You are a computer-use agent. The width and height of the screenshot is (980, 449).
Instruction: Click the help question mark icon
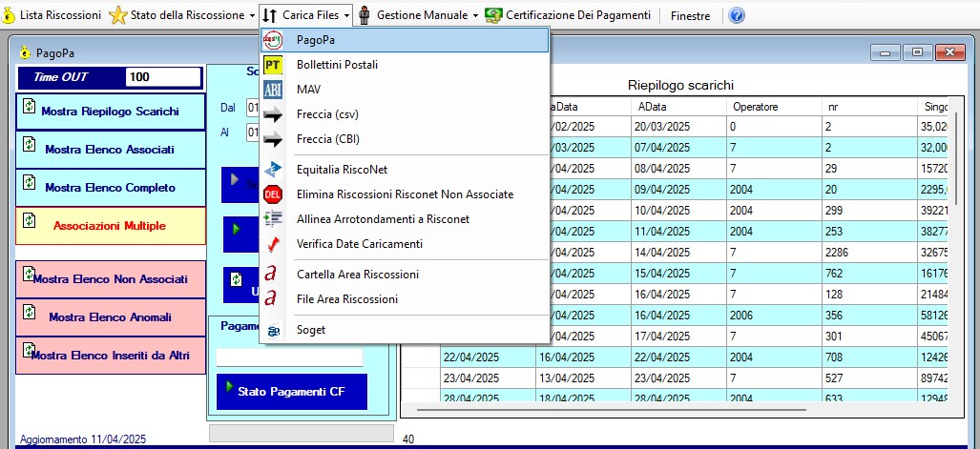click(x=737, y=15)
